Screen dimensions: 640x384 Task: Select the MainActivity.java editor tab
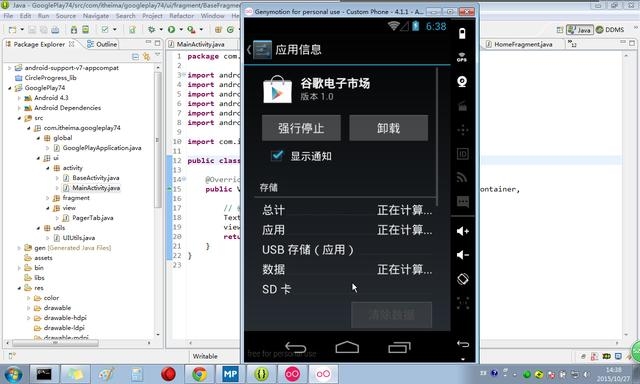click(x=200, y=44)
